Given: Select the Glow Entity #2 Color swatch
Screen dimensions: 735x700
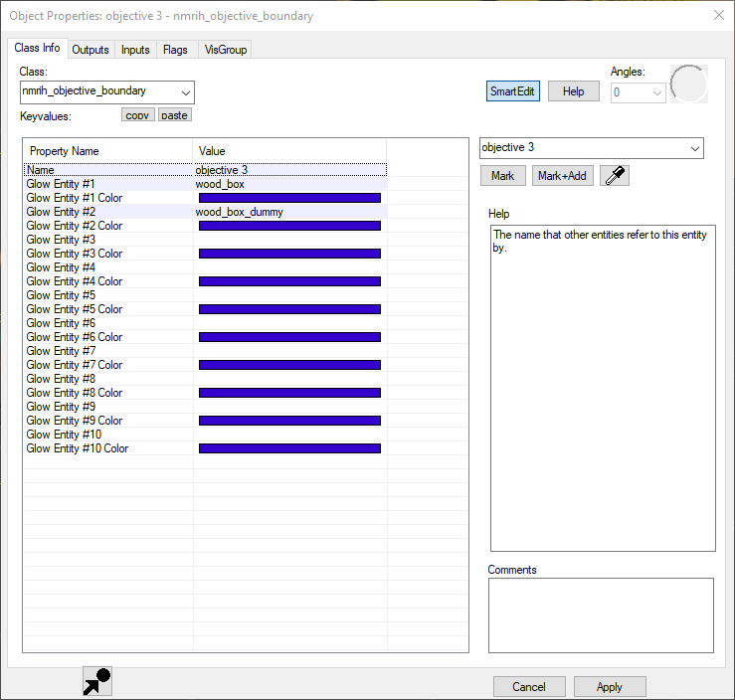Looking at the screenshot, I should [x=289, y=226].
